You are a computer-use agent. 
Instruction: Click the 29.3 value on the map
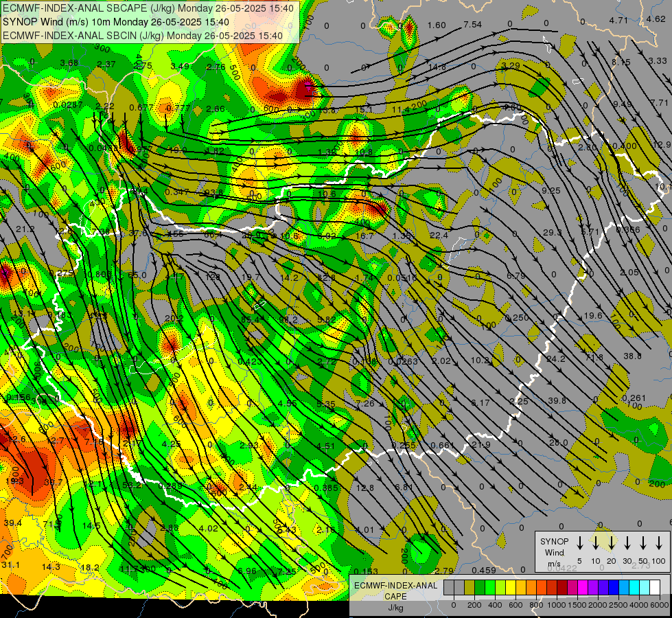[x=553, y=233]
